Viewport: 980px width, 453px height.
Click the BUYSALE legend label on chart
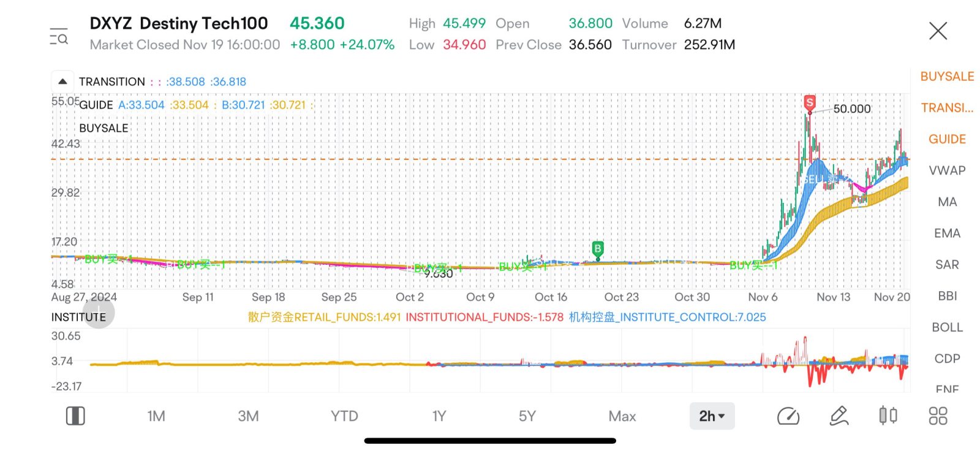(104, 128)
